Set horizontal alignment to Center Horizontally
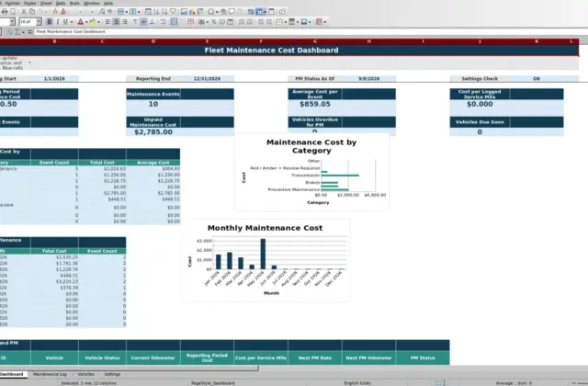Screen dimensions: 588x386 click(x=116, y=22)
